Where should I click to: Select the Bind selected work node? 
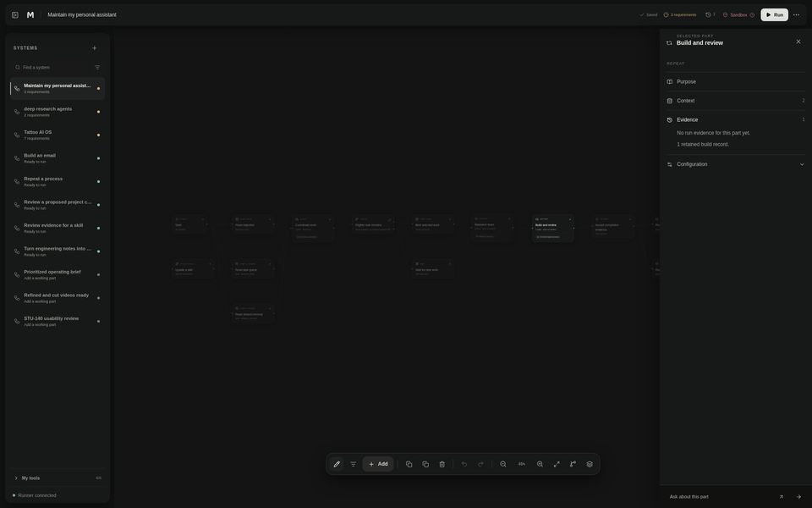pos(433,225)
